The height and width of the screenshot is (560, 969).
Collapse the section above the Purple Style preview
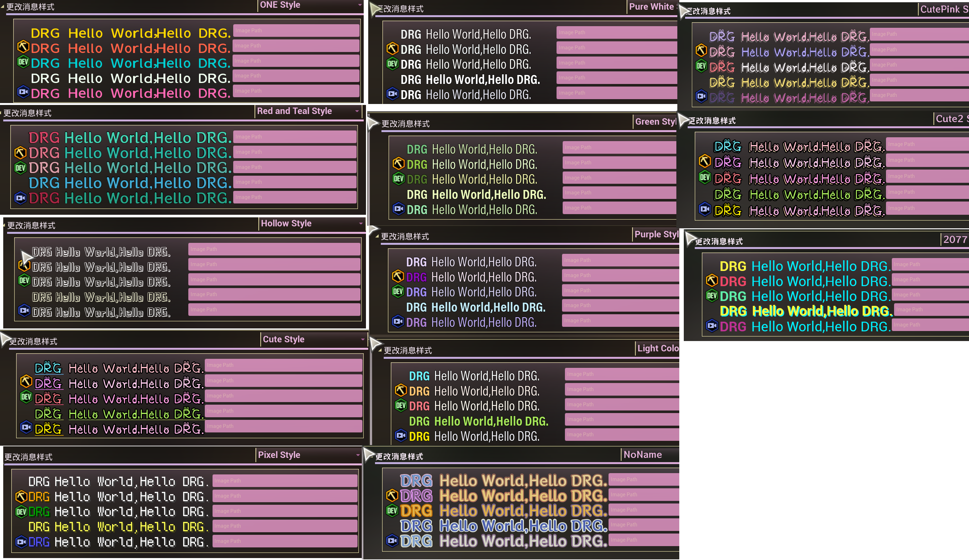377,236
